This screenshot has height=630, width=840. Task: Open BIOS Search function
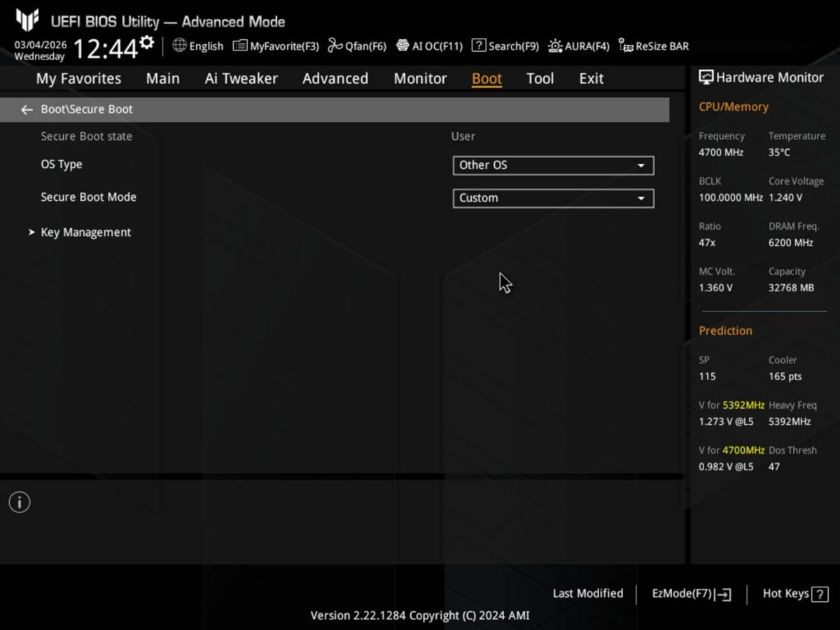tap(505, 45)
